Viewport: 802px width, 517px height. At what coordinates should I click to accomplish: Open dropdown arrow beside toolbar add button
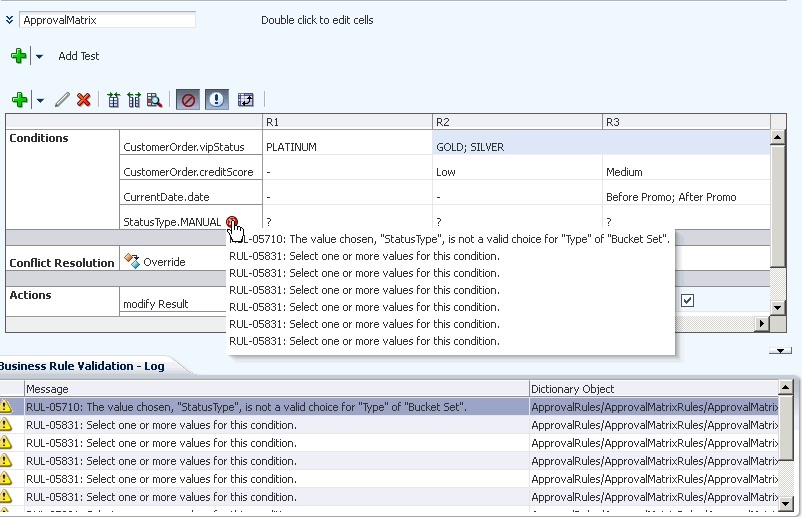[40, 100]
